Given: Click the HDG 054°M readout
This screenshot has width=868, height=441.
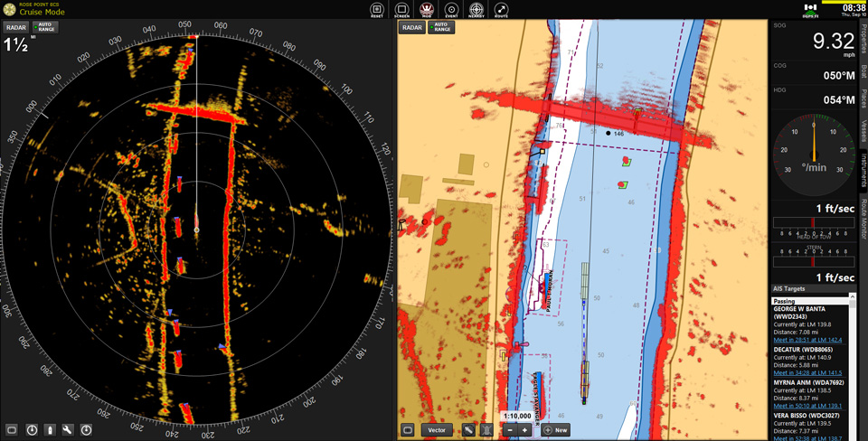Looking at the screenshot, I should (x=814, y=97).
